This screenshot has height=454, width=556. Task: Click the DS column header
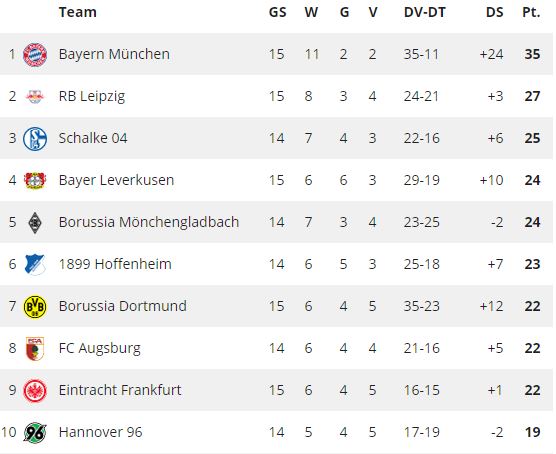click(x=494, y=12)
